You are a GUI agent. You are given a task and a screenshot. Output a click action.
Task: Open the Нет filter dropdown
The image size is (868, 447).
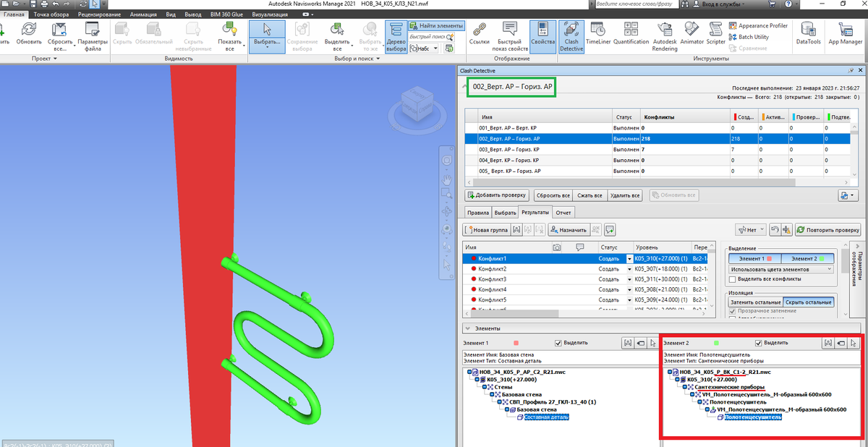click(x=751, y=229)
